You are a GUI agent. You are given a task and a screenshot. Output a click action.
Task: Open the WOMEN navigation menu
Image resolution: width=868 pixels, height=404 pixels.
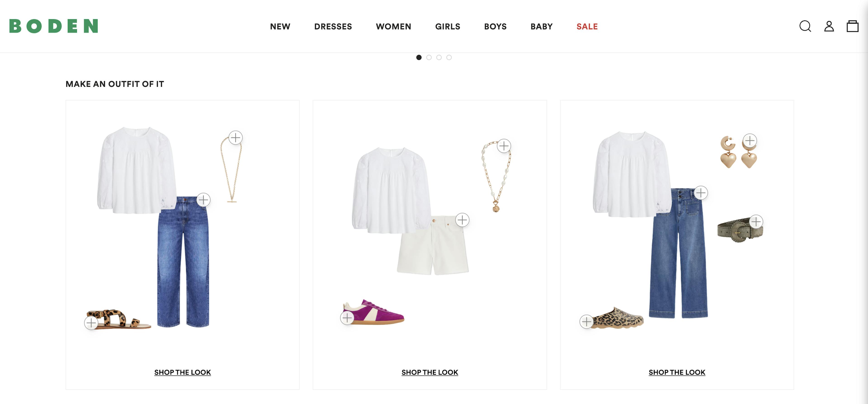click(394, 27)
